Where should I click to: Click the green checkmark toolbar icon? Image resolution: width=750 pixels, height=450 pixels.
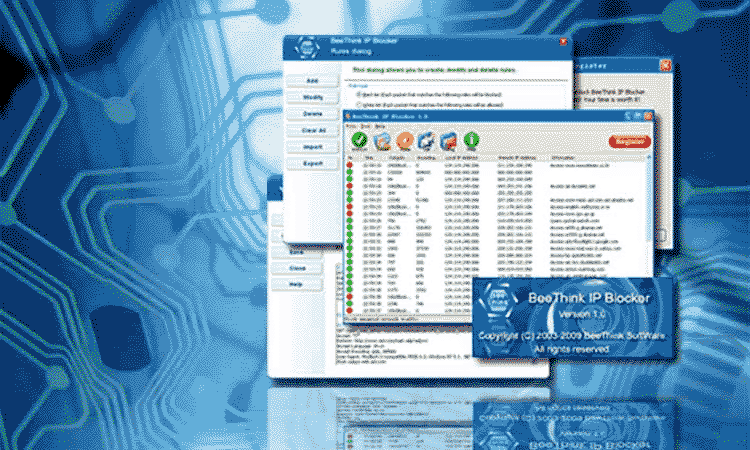click(359, 141)
